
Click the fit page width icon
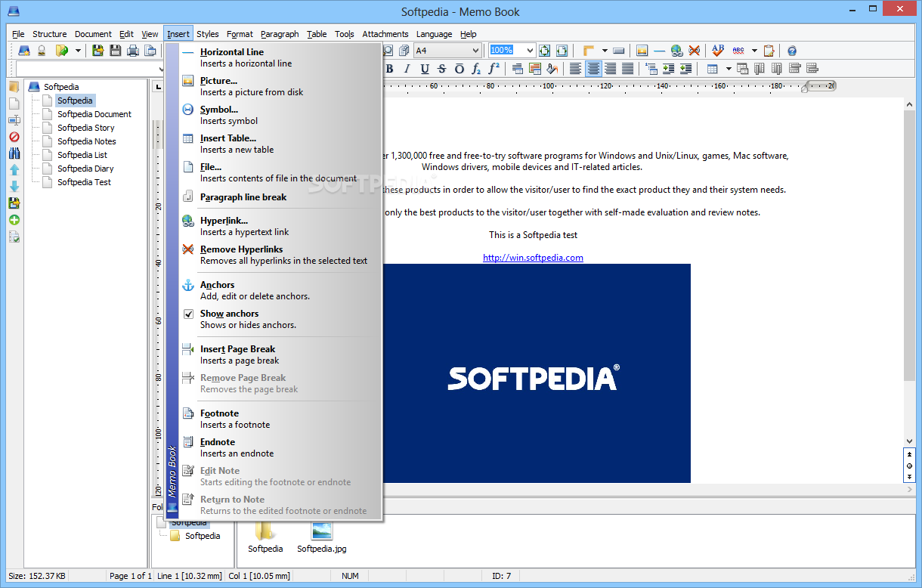[x=562, y=51]
